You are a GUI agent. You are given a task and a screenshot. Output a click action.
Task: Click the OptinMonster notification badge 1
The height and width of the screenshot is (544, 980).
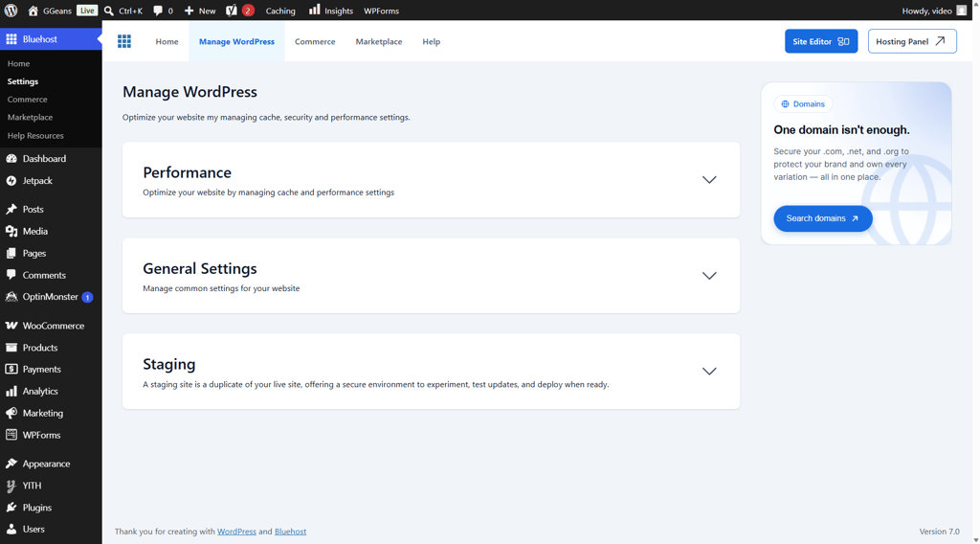tap(87, 298)
